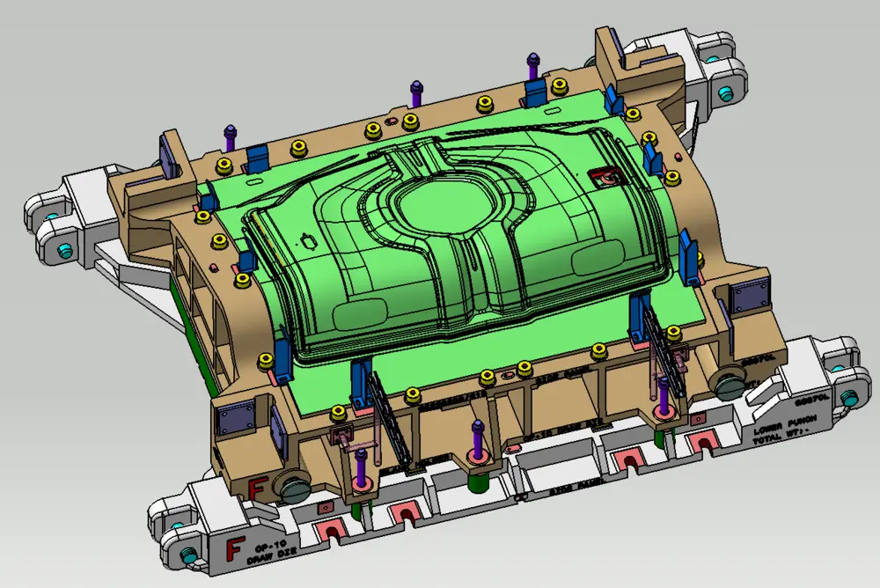Select the gray round bumper on the right side
Image resolution: width=880 pixels, height=588 pixels.
(727, 382)
